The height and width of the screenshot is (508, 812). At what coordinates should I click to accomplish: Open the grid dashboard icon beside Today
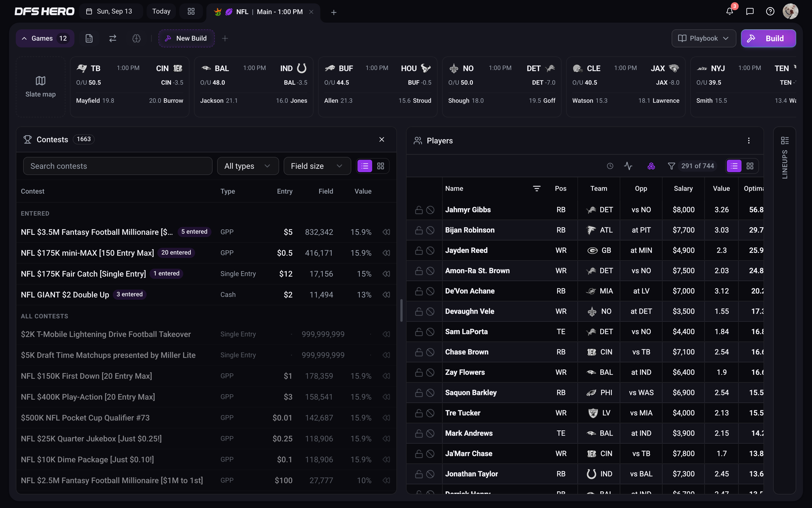pyautogui.click(x=191, y=11)
